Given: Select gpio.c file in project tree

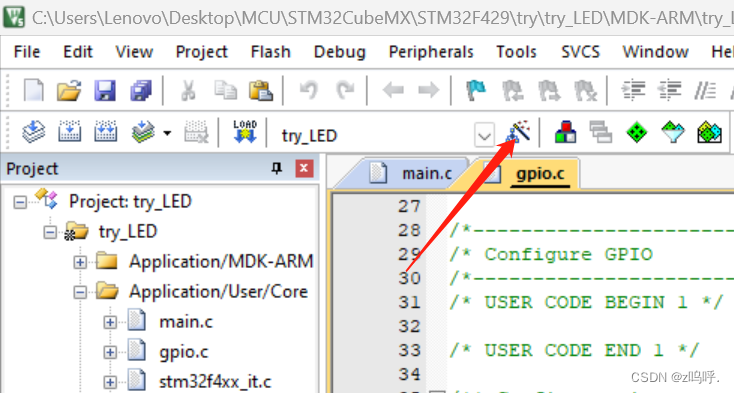Looking at the screenshot, I should click(184, 352).
